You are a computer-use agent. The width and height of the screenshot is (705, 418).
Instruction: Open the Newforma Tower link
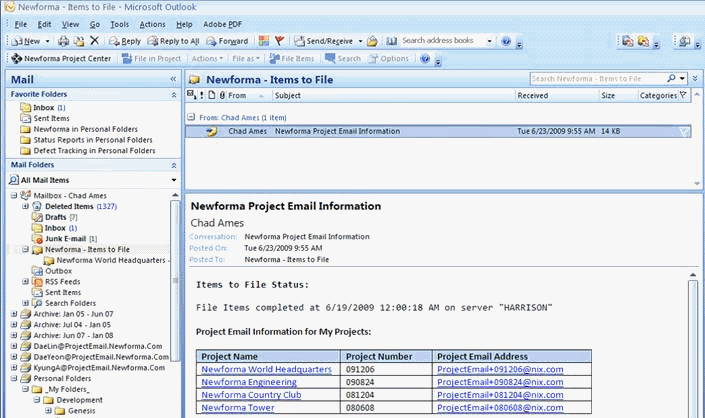pyautogui.click(x=237, y=408)
